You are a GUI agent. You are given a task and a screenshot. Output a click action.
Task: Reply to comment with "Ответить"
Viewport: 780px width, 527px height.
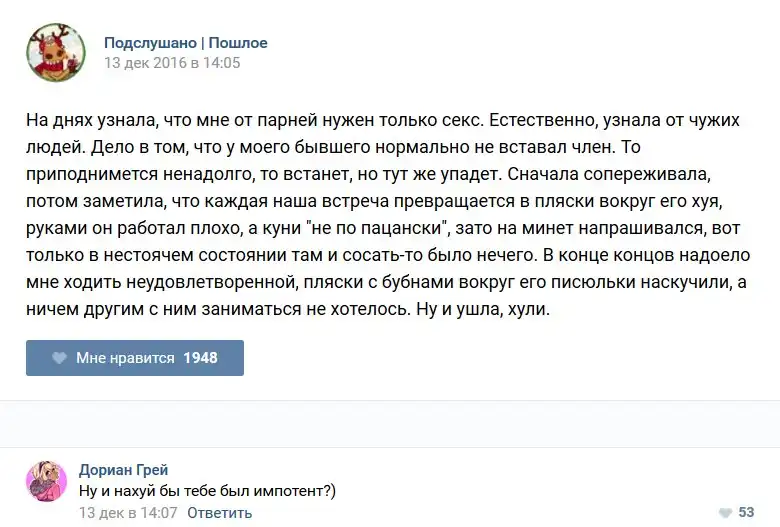pyautogui.click(x=219, y=513)
